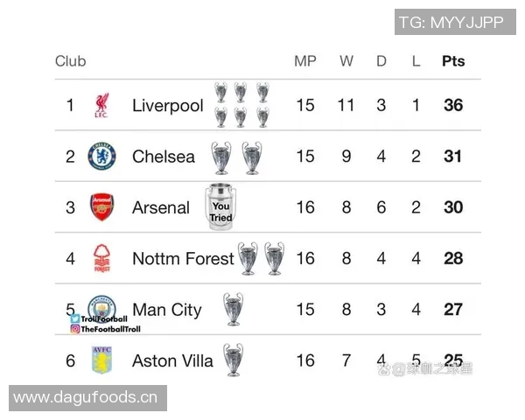This screenshot has height=420, width=525.
Task: Click the Aston Villa trophy icon
Action: (x=232, y=360)
